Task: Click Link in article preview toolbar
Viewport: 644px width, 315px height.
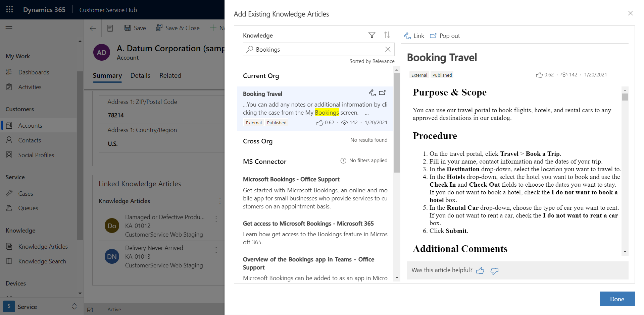Action: click(414, 36)
